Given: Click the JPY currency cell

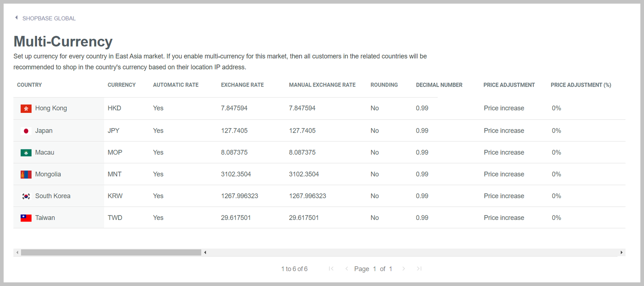Looking at the screenshot, I should click(x=114, y=131).
